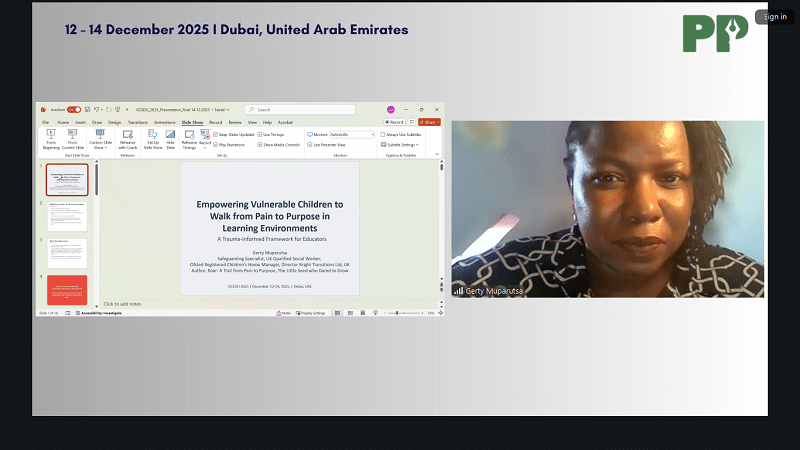Toggle the AutoSave switch
Viewport: 800px width, 450px height.
[x=73, y=109]
